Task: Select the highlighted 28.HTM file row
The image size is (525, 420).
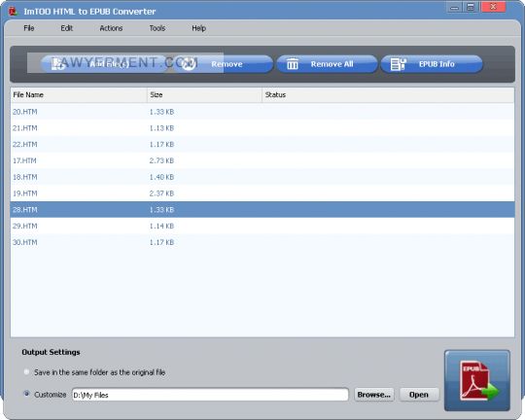Action: click(262, 210)
